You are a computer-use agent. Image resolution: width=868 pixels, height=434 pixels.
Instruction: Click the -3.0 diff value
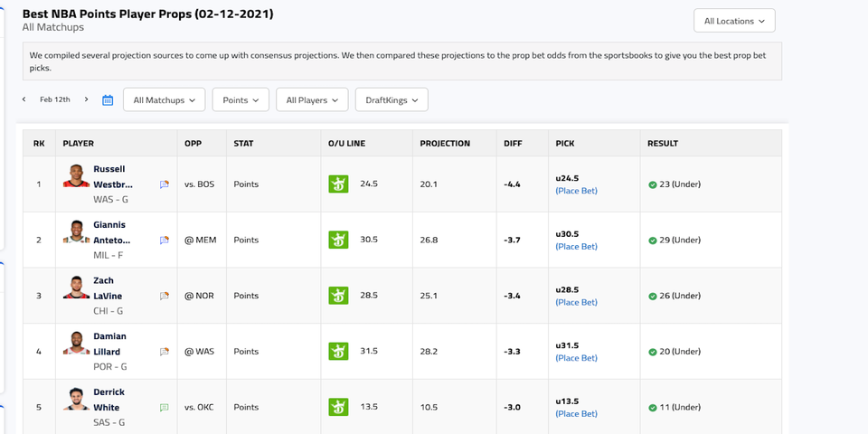[x=512, y=408]
